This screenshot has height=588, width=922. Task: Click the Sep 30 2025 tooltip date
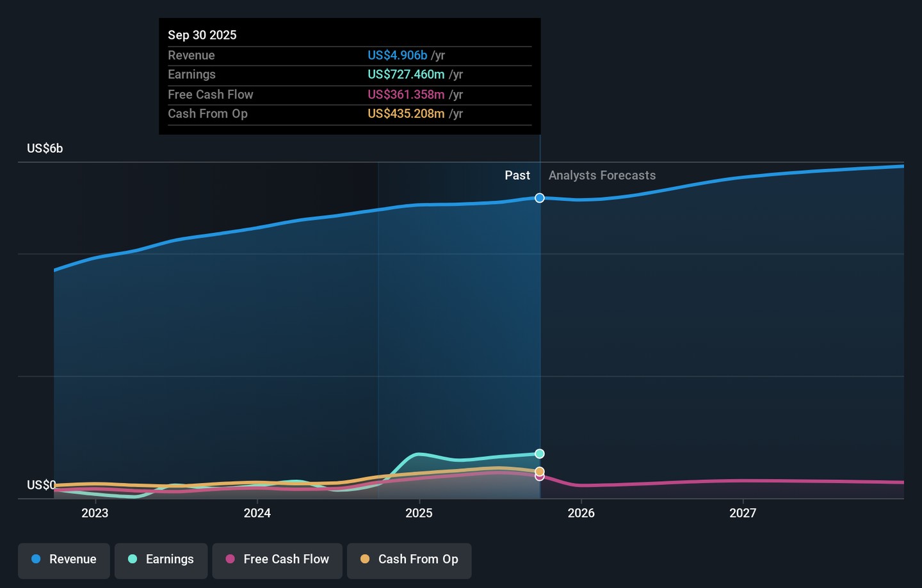pos(202,35)
